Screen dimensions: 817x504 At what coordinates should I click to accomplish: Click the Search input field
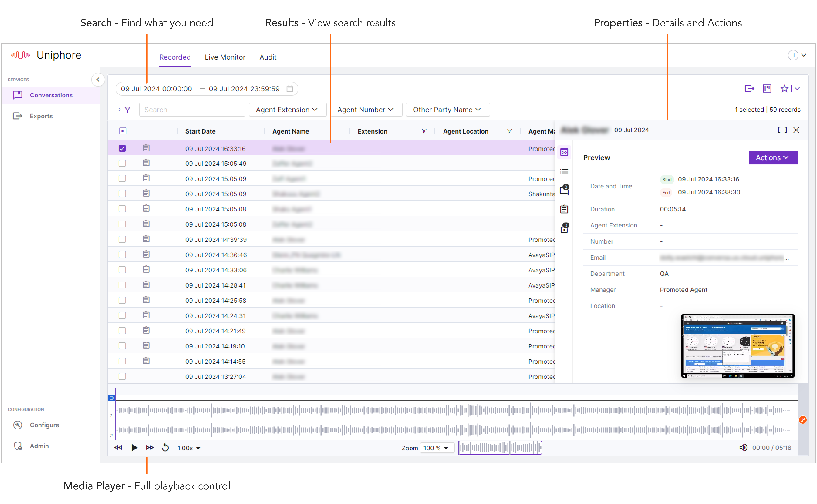point(192,110)
